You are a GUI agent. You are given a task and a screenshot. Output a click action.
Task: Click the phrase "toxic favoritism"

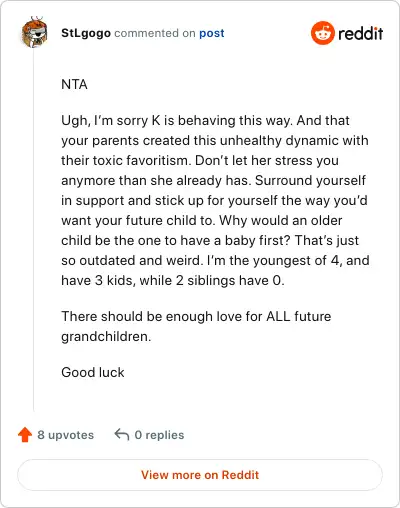[142, 160]
